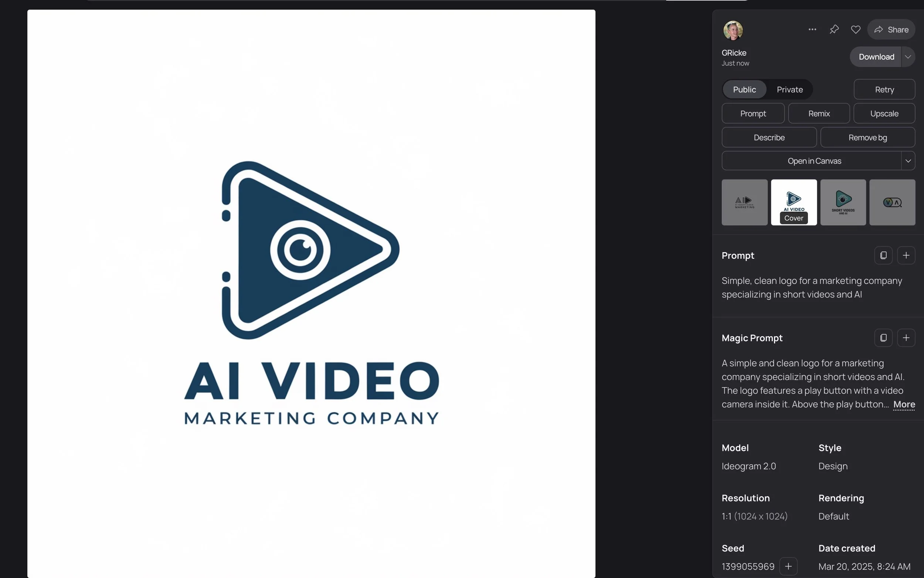The height and width of the screenshot is (578, 924).
Task: Add the Prompt using its plus icon
Action: (x=906, y=256)
